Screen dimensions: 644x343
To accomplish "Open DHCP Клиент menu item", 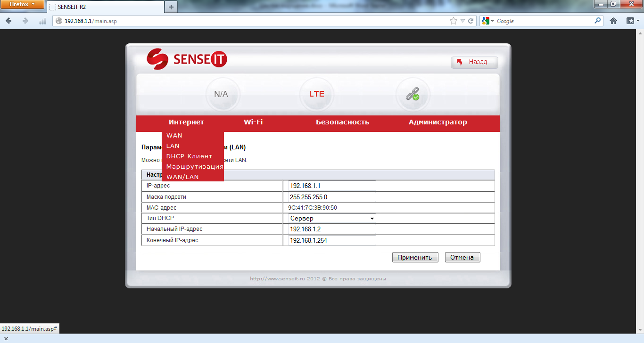I will (189, 156).
